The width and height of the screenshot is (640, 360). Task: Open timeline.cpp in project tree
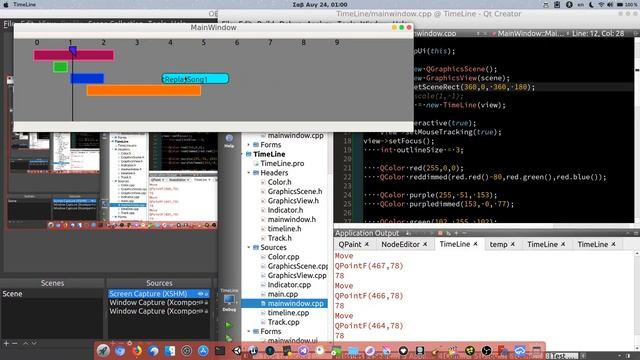288,313
